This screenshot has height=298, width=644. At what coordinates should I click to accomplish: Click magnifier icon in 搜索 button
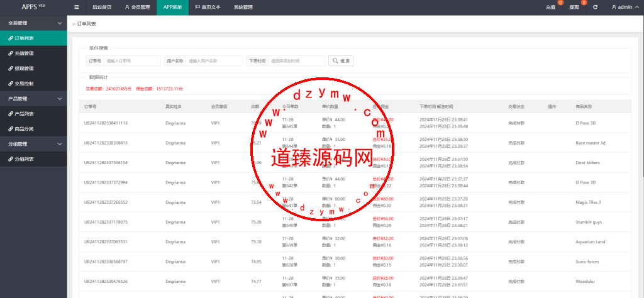coord(336,61)
